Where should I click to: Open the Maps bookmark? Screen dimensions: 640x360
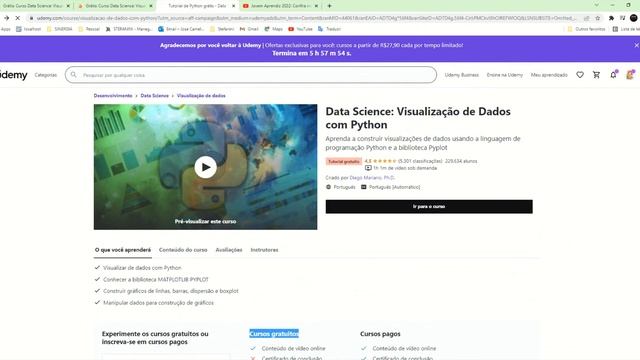[273, 29]
